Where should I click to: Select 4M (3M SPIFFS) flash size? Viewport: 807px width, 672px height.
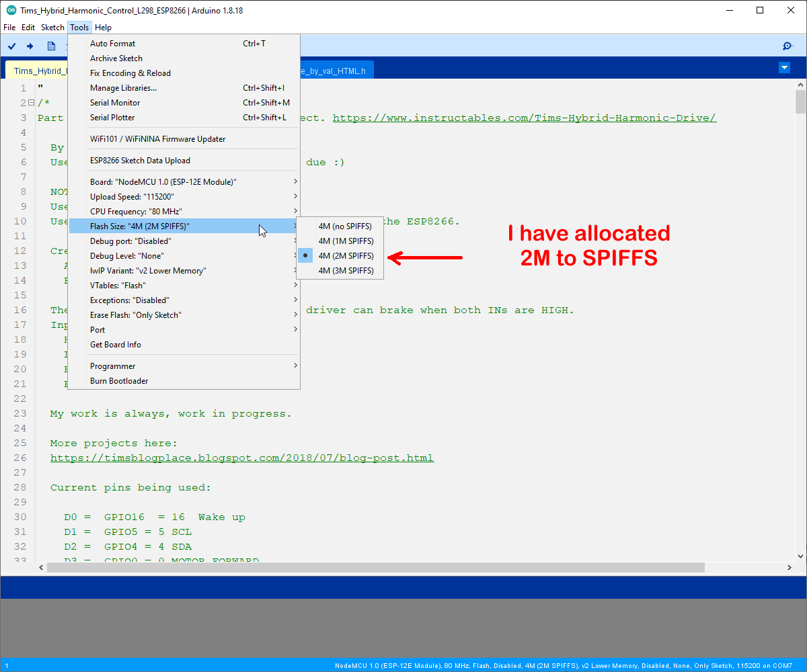[x=340, y=271]
